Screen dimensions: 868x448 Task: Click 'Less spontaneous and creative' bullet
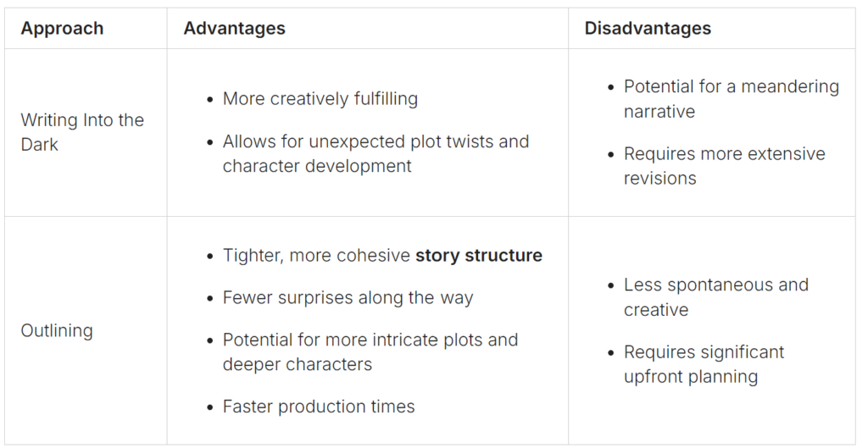pyautogui.click(x=716, y=297)
